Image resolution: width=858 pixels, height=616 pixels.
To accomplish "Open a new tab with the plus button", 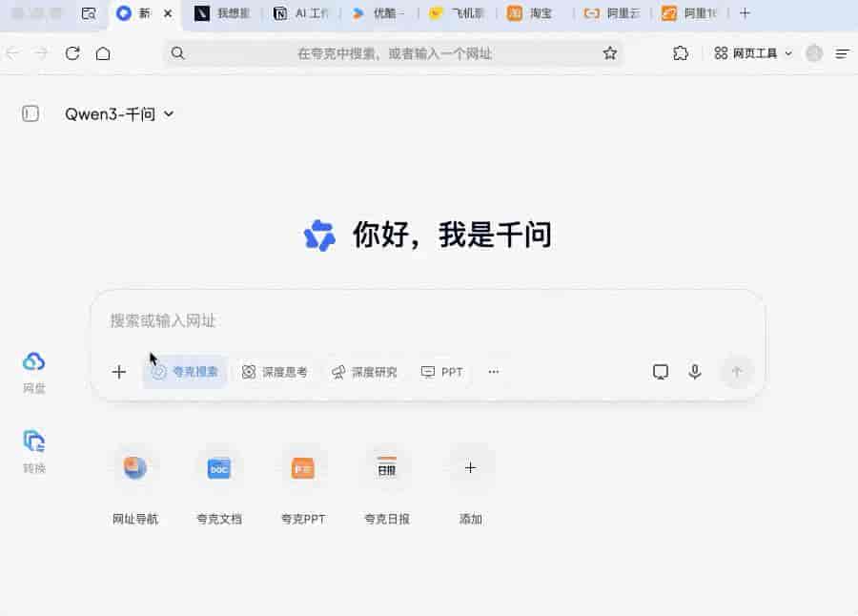I will [x=745, y=13].
